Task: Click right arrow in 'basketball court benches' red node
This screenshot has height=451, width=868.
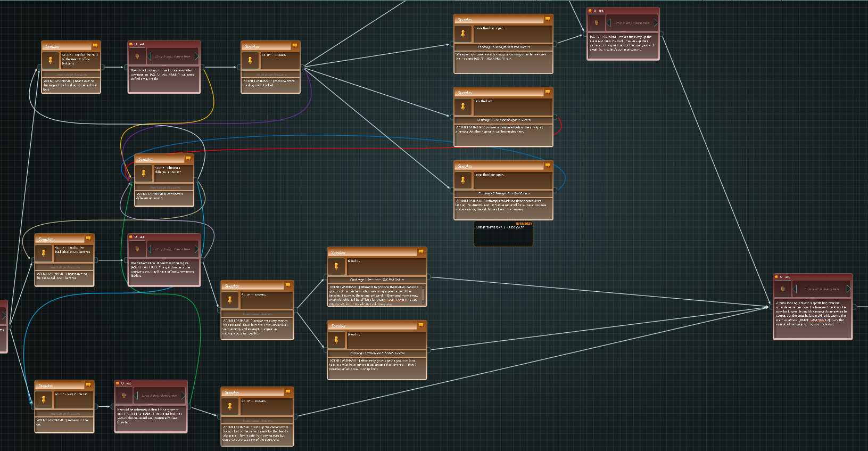Action: click(196, 249)
